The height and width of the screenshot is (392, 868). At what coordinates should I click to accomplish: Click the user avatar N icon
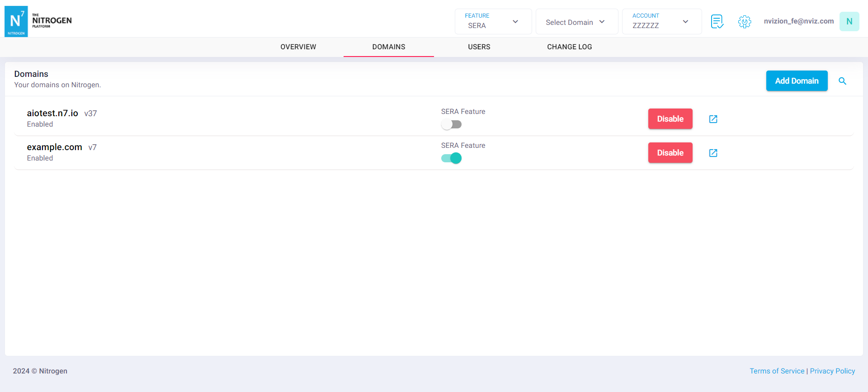pyautogui.click(x=849, y=21)
